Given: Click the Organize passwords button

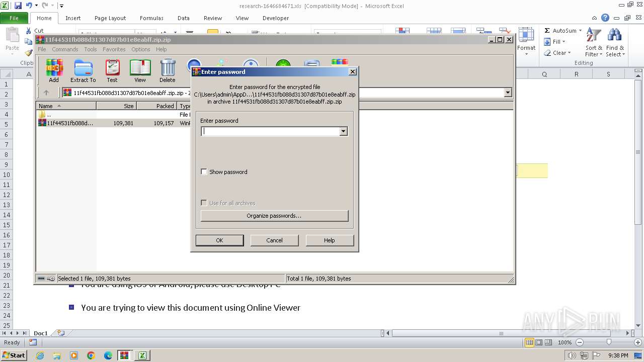Looking at the screenshot, I should 274,216.
